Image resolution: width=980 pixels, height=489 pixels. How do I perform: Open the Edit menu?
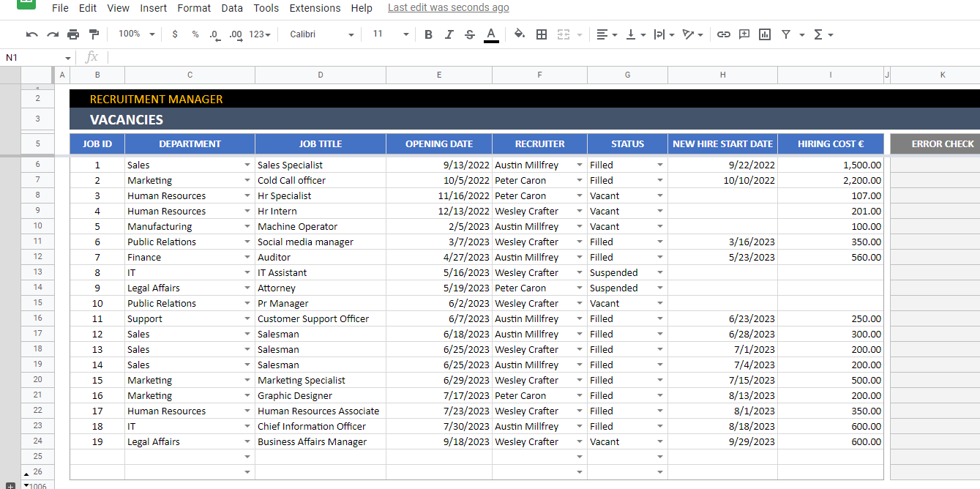coord(88,8)
